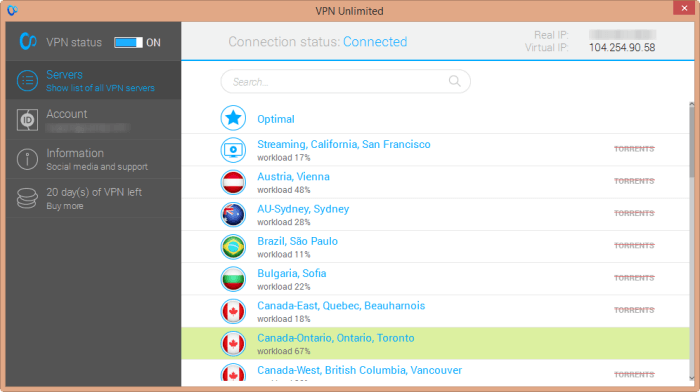Click crossed-out TORRENTS label for Canada-East

(634, 310)
